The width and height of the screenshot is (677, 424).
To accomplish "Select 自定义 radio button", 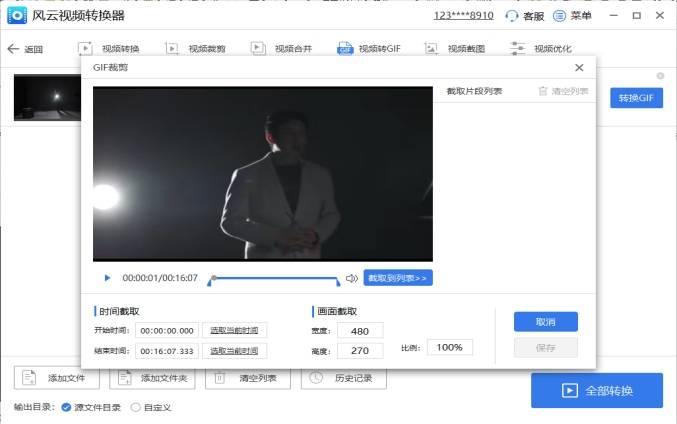I will [x=136, y=407].
